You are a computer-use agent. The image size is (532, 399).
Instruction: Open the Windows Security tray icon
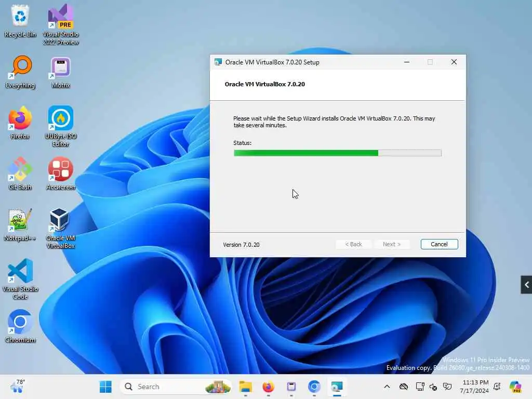pyautogui.click(x=447, y=387)
